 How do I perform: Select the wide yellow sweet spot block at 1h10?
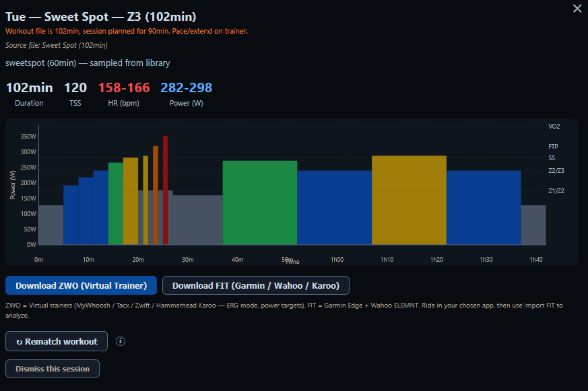[x=409, y=200]
